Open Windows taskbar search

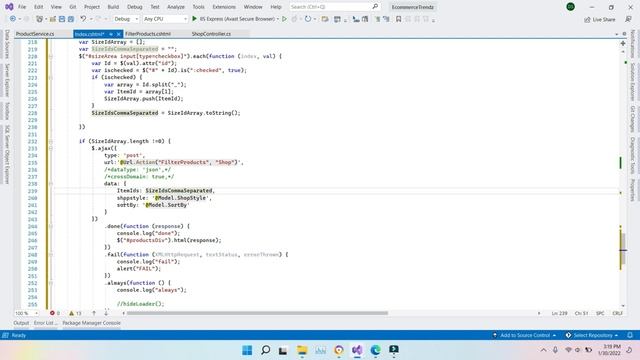pyautogui.click(x=265, y=350)
